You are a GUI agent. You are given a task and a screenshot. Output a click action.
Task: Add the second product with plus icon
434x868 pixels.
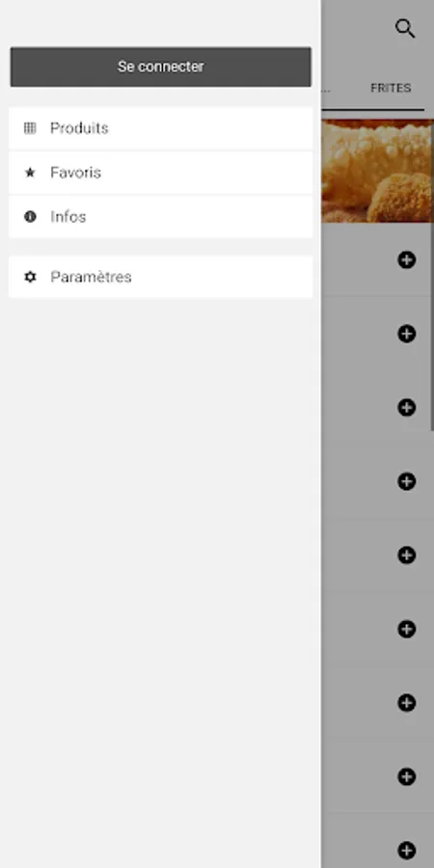pyautogui.click(x=407, y=334)
